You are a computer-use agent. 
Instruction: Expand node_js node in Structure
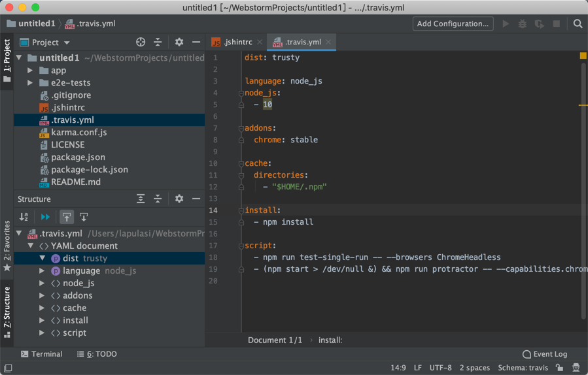pos(42,283)
